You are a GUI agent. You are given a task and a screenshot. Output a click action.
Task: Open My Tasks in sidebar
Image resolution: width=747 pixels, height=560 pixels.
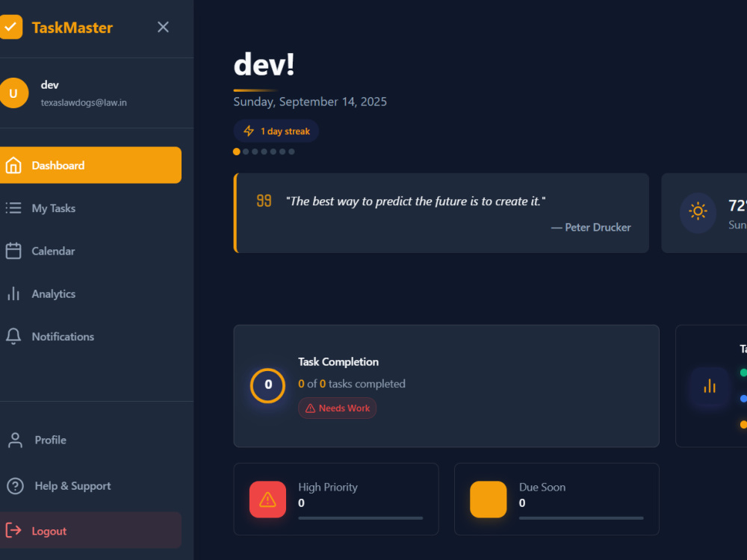90,208
